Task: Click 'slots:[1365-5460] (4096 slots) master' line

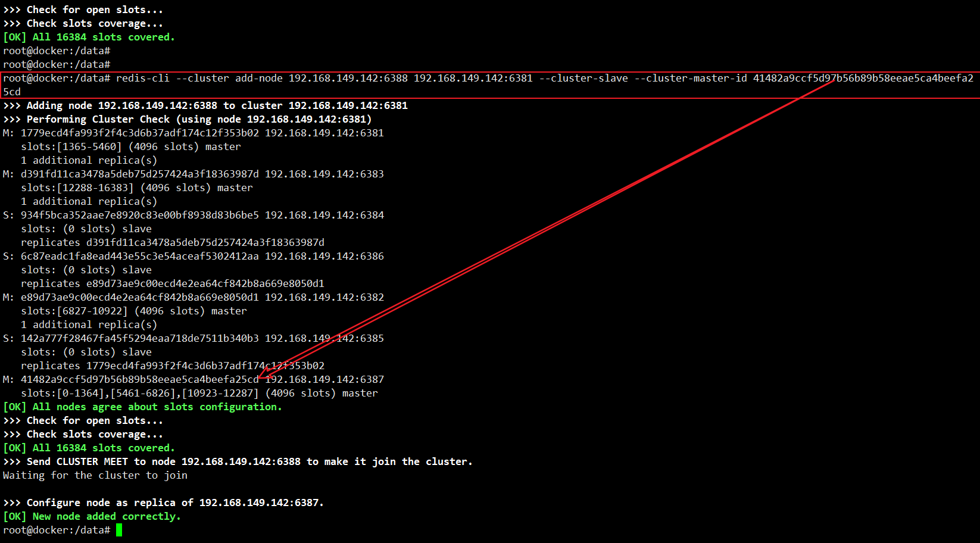Action: 131,146
